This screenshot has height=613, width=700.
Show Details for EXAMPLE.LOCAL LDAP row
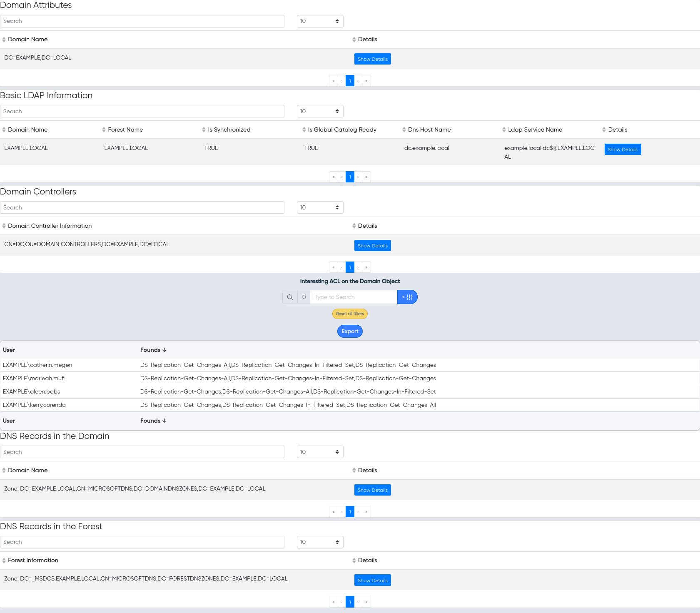click(623, 150)
